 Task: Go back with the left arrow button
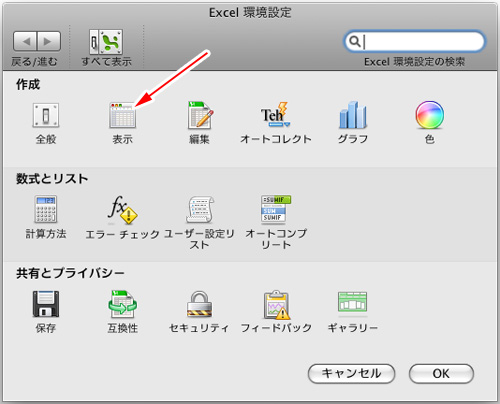tap(25, 41)
